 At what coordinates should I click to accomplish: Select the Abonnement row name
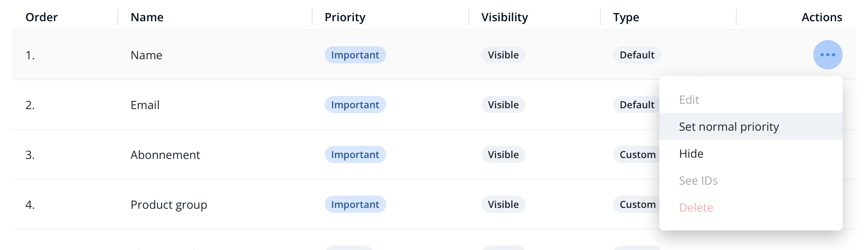(165, 155)
